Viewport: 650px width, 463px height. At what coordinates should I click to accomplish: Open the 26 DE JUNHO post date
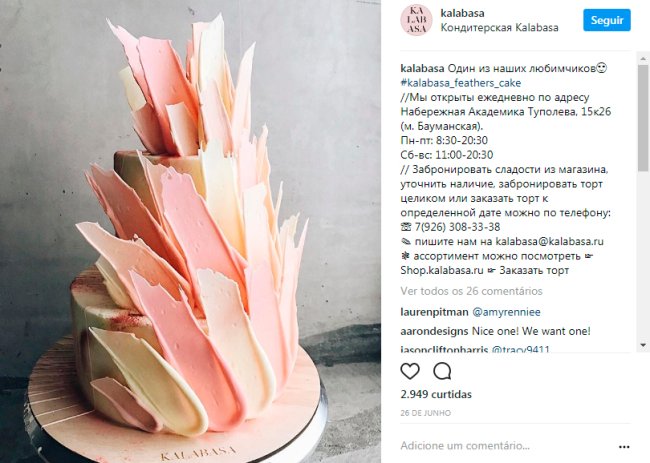pyautogui.click(x=426, y=413)
